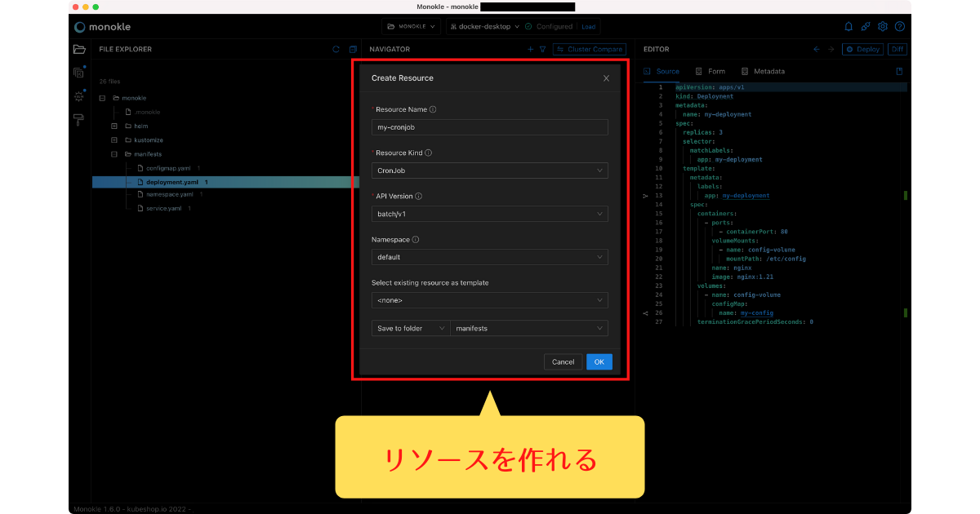Click the API Version info icon
The width and height of the screenshot is (980, 514).
(x=419, y=196)
